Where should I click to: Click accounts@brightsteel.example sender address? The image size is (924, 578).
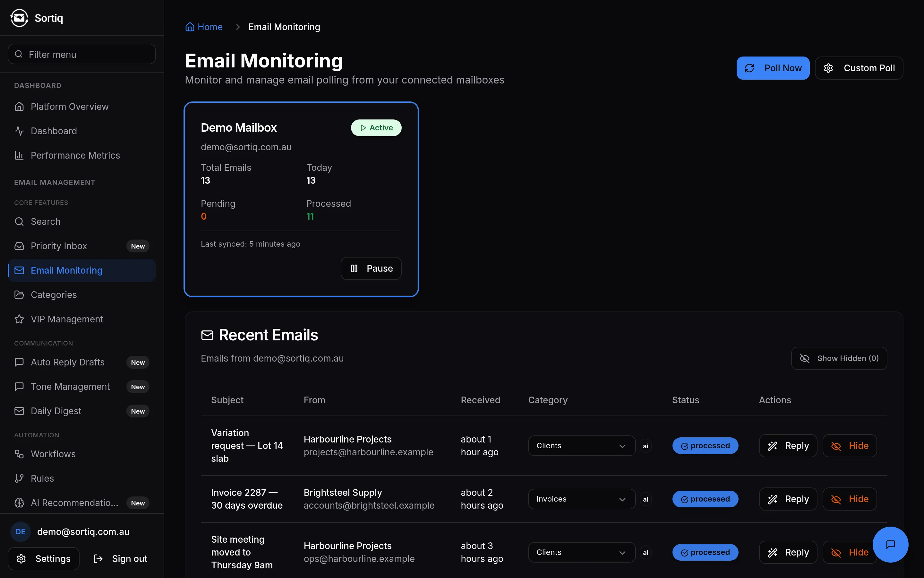(369, 505)
